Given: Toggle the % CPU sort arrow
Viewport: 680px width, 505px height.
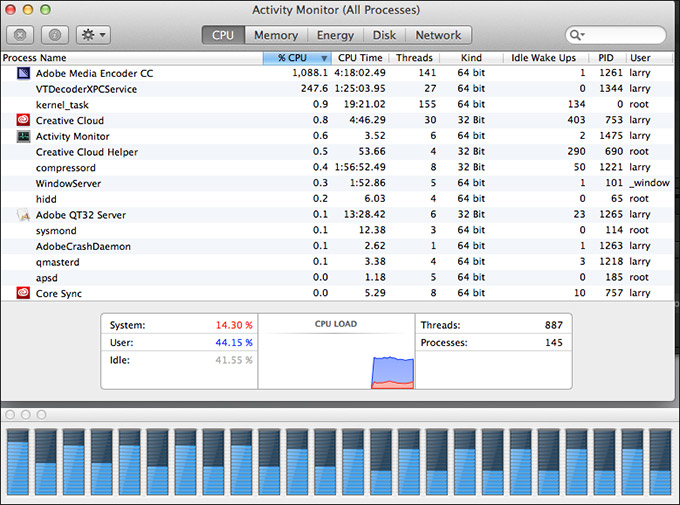Looking at the screenshot, I should click(324, 58).
